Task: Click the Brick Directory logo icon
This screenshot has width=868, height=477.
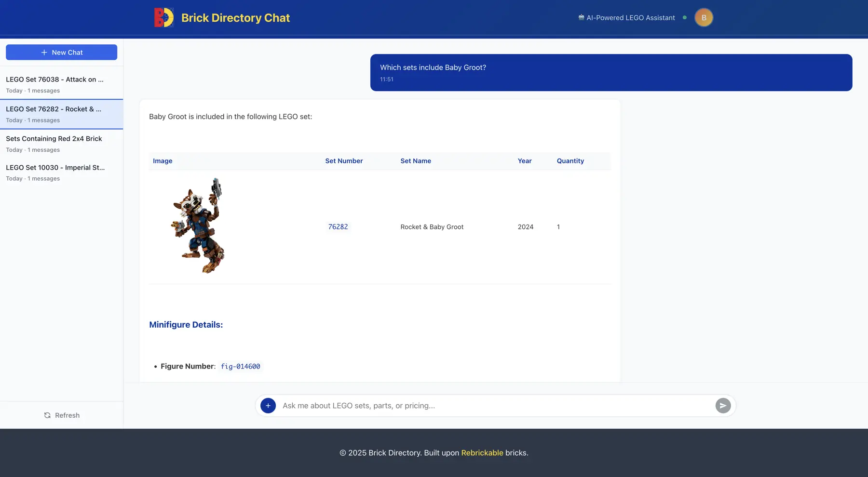Action: tap(164, 18)
